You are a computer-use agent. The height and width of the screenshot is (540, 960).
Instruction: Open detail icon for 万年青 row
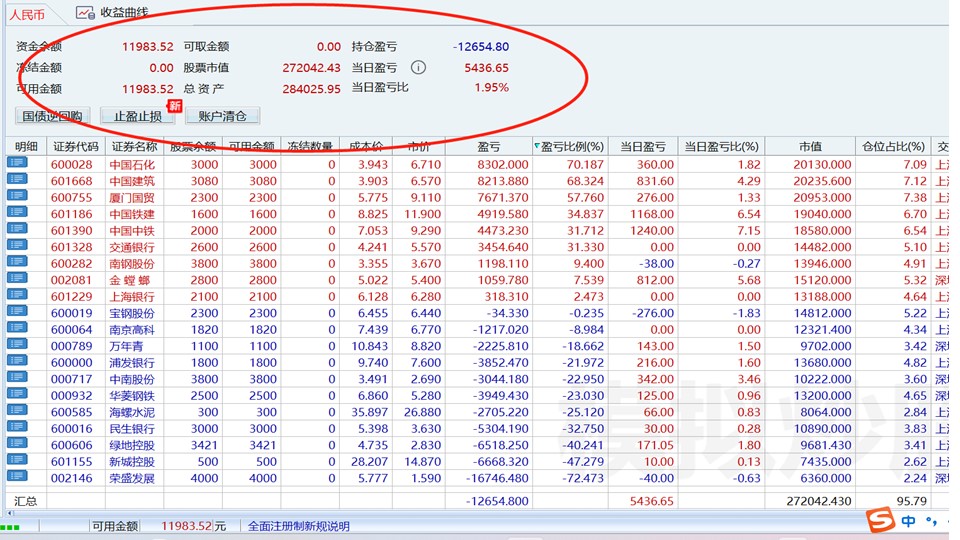point(17,344)
